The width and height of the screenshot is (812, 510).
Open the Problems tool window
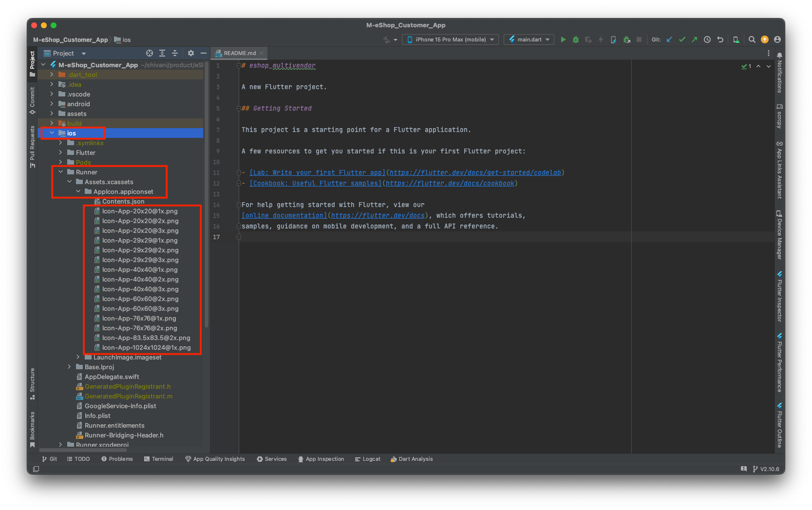(117, 459)
